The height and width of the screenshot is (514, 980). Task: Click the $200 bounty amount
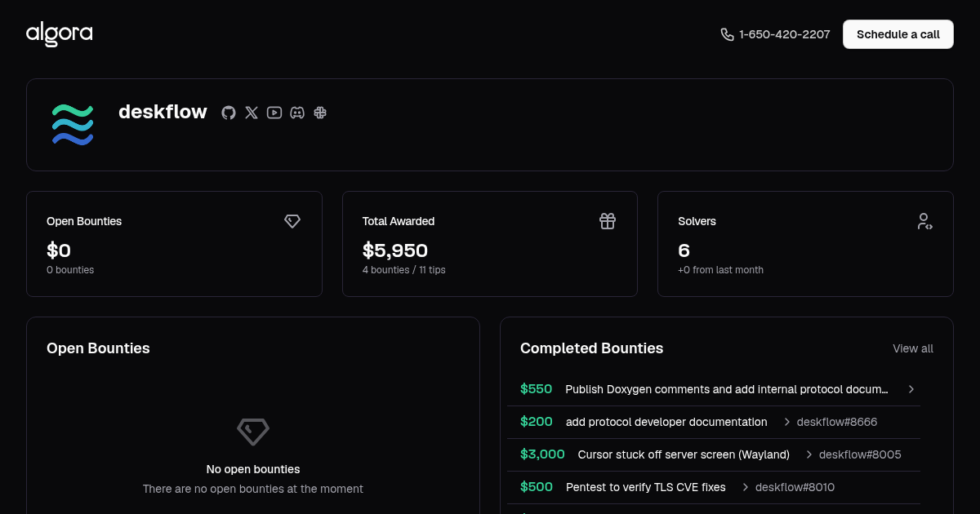tap(537, 422)
